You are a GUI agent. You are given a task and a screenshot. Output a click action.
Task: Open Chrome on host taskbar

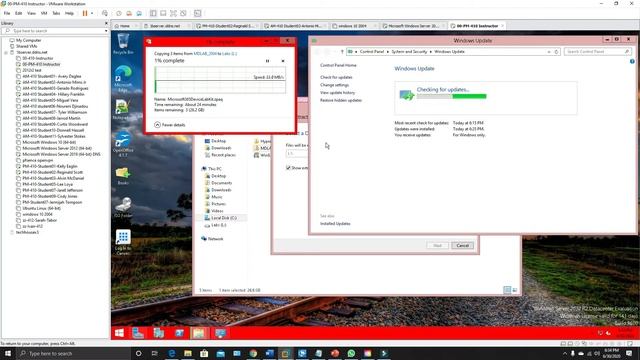pos(253,353)
